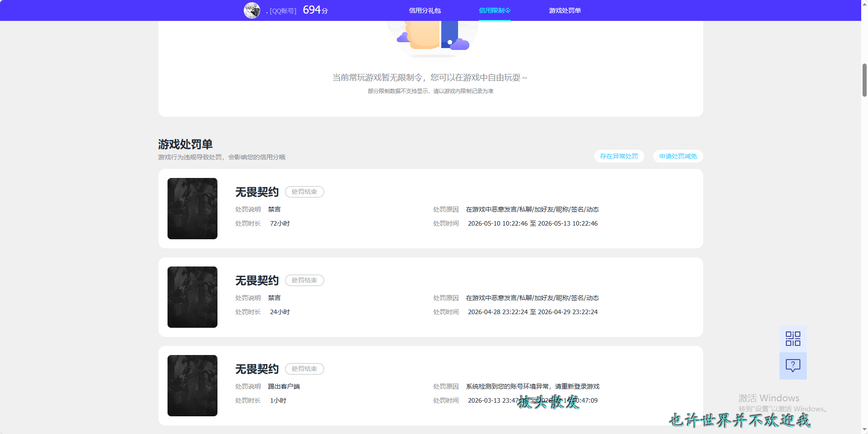Viewport: 868px width, 434px height.
Task: Click the 1小时 penalty duration
Action: [278, 400]
